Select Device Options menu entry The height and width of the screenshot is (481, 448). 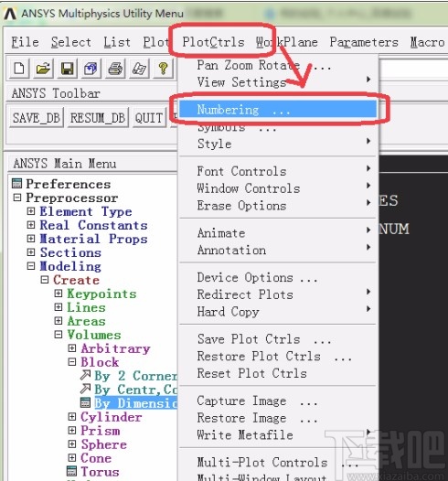278,277
